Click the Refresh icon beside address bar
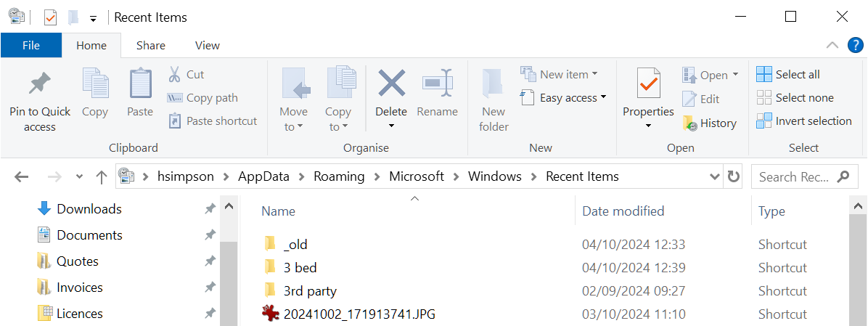The width and height of the screenshot is (868, 326). tap(734, 176)
